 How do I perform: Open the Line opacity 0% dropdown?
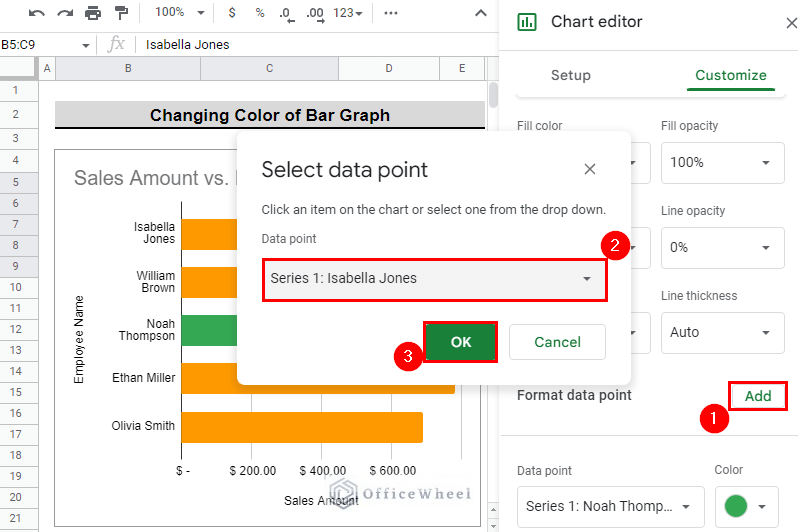pos(723,248)
